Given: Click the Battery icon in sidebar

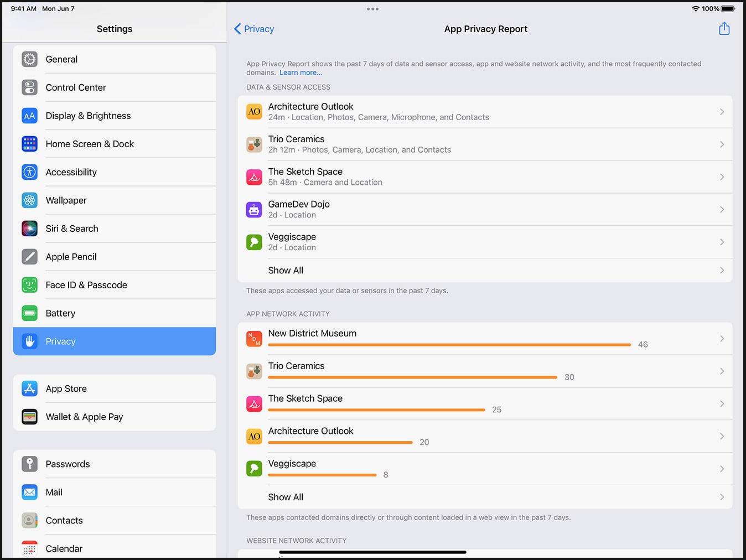Looking at the screenshot, I should [30, 313].
